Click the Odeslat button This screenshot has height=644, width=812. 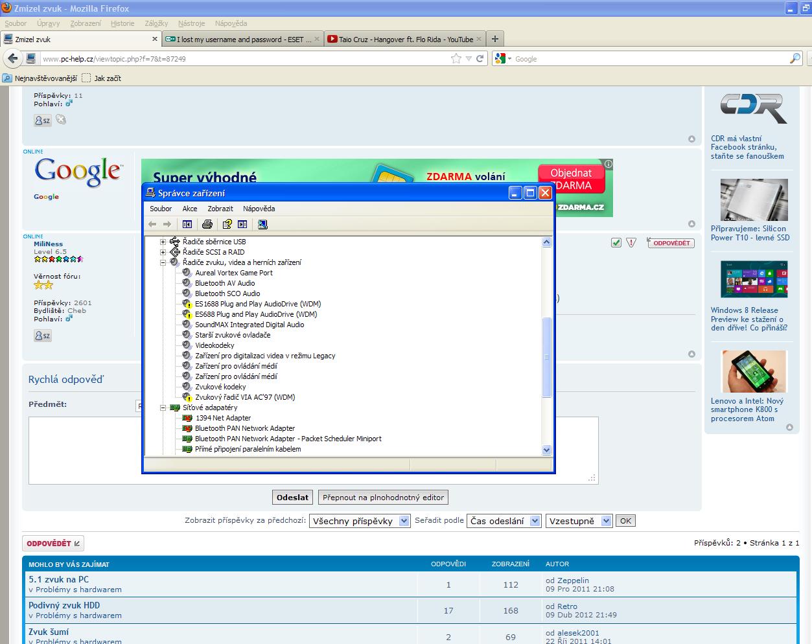point(292,498)
